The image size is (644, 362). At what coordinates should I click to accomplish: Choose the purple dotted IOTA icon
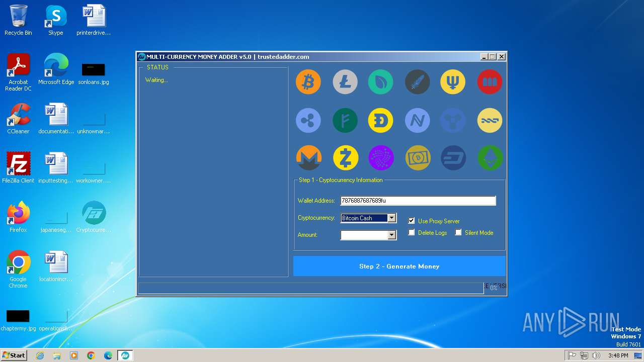(x=380, y=158)
